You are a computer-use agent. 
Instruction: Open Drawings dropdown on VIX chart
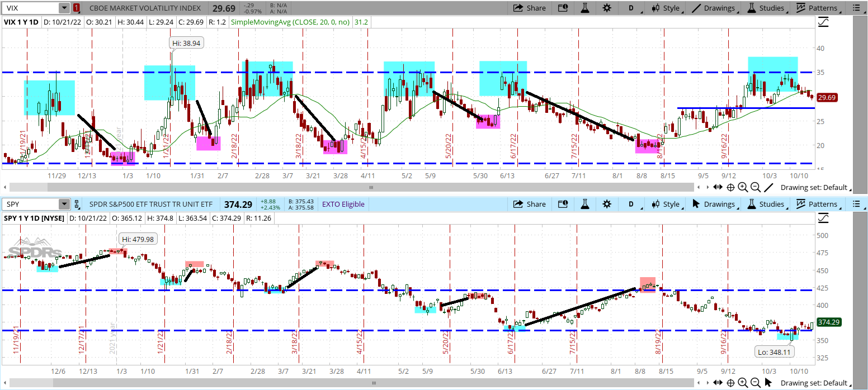click(x=714, y=8)
